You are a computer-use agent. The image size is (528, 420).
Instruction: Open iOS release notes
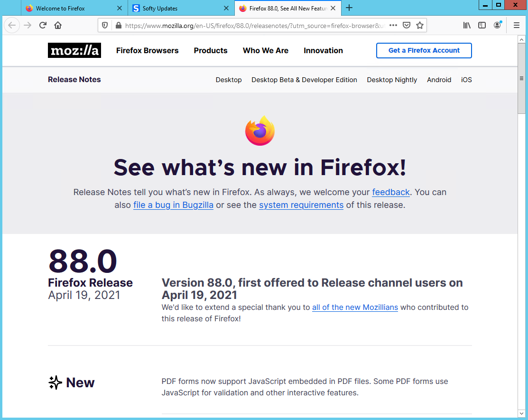(466, 80)
